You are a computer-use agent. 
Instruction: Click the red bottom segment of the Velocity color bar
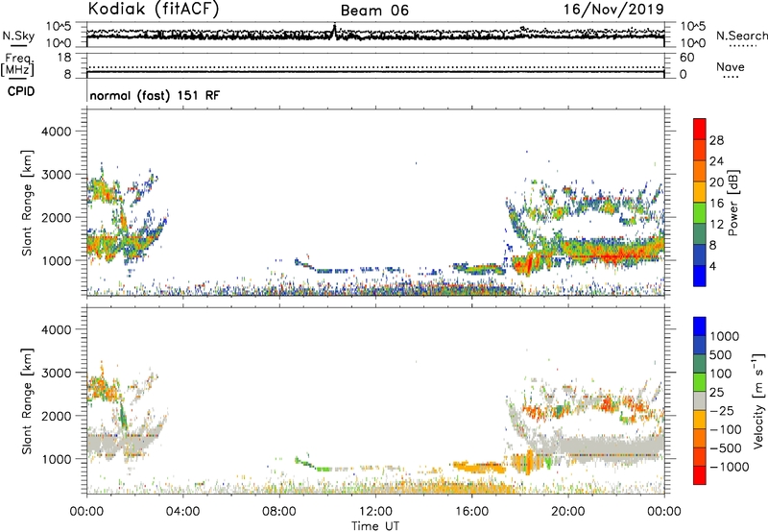(700, 475)
